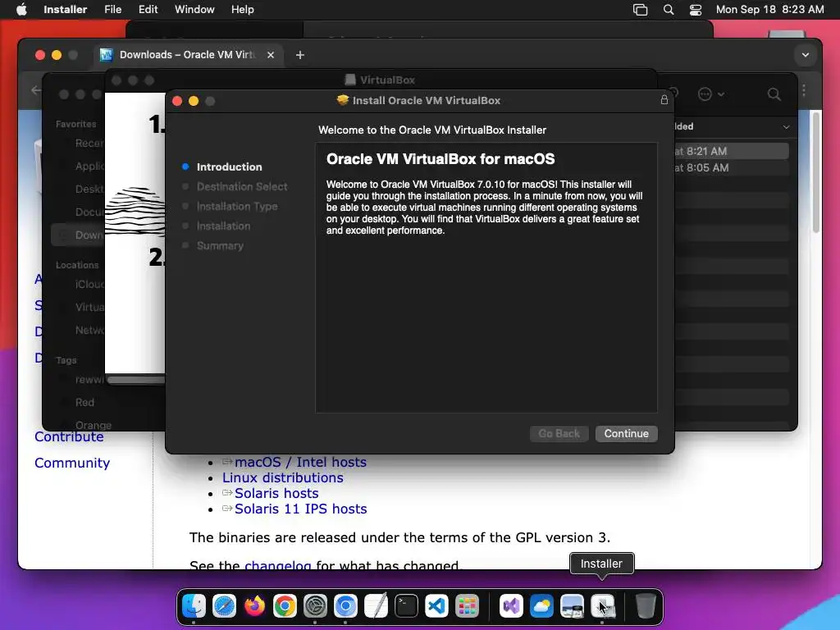Expand the browser tab list chevron
This screenshot has height=630, width=840.
(806, 55)
